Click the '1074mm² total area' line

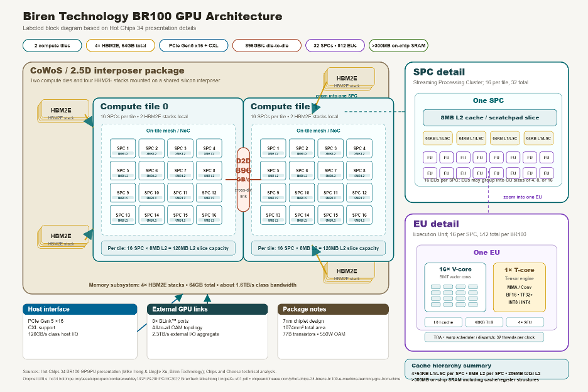[304, 327]
